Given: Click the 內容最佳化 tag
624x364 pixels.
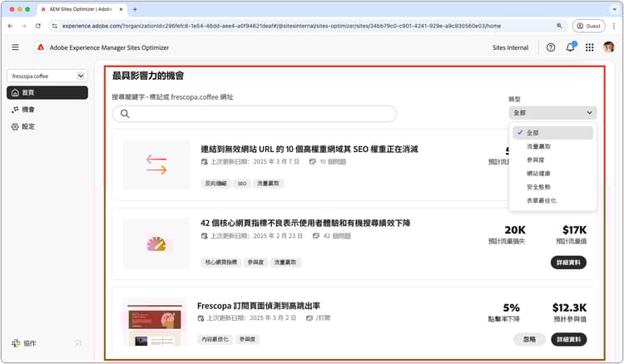Looking at the screenshot, I should pyautogui.click(x=215, y=339).
